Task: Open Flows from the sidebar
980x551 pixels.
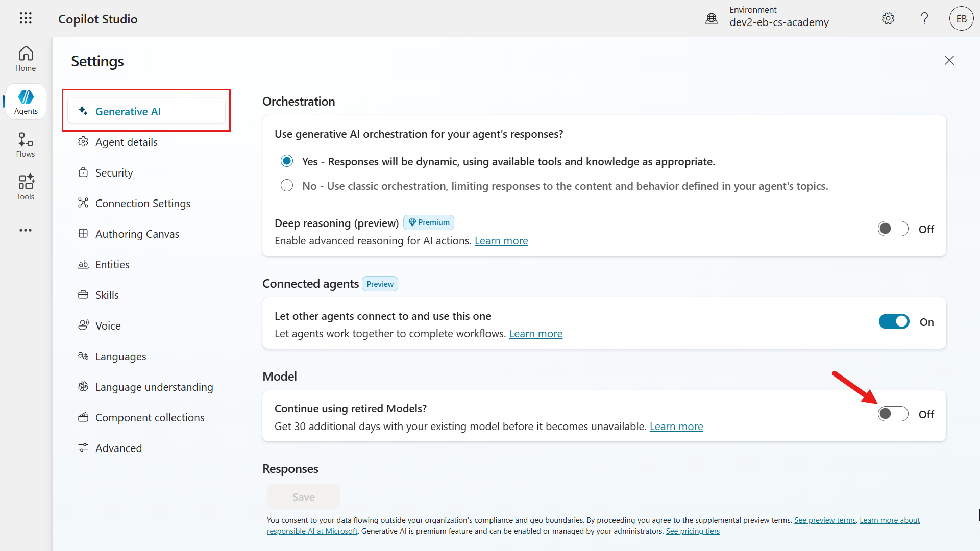Action: pos(26,145)
